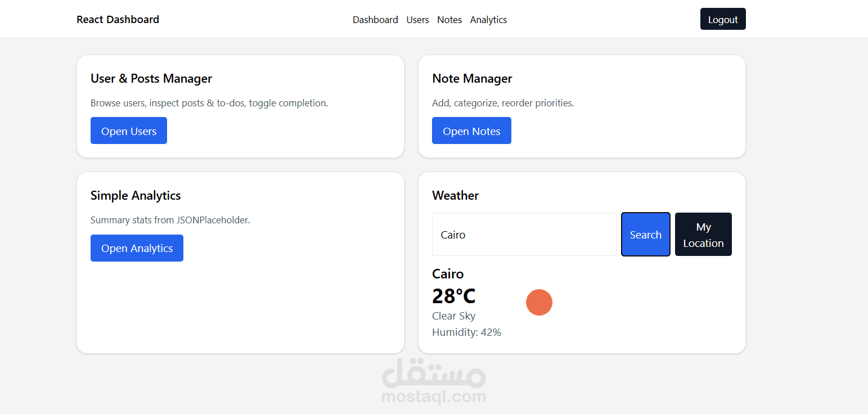This screenshot has height=414, width=868.
Task: Click the 'Add, categorize, reorder priorities' text
Action: coord(503,103)
